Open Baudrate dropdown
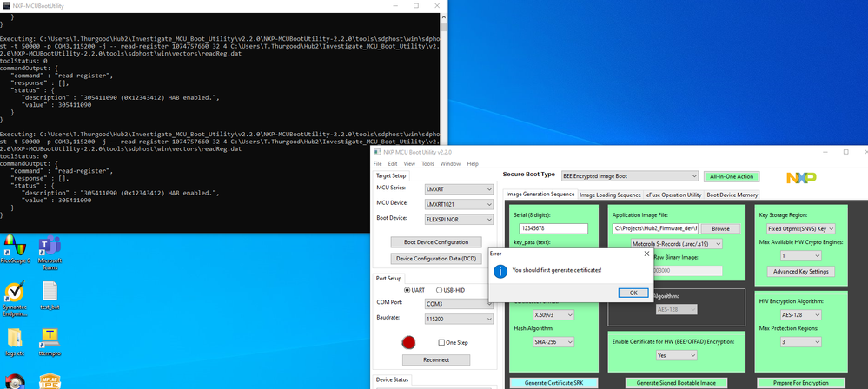The width and height of the screenshot is (868, 389). point(459,320)
